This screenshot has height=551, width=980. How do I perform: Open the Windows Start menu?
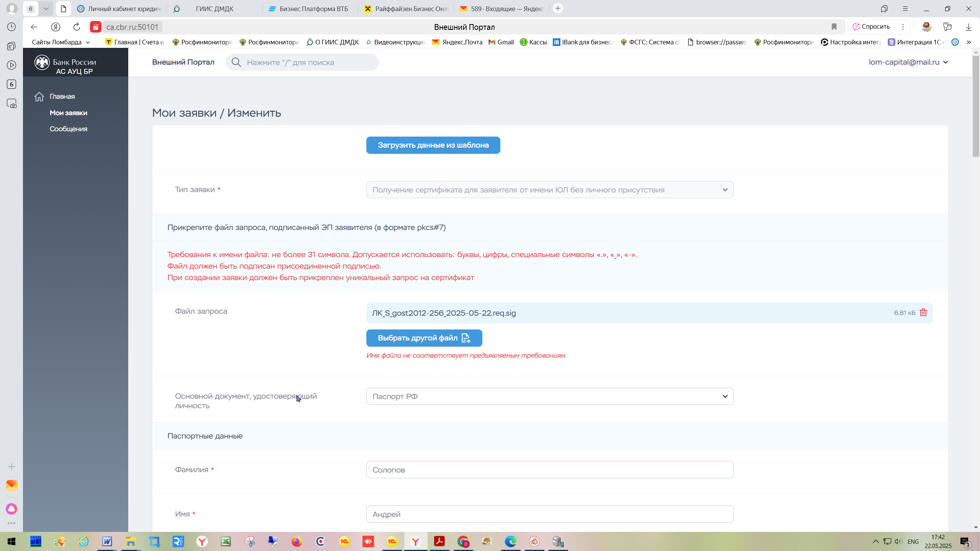coord(11,541)
